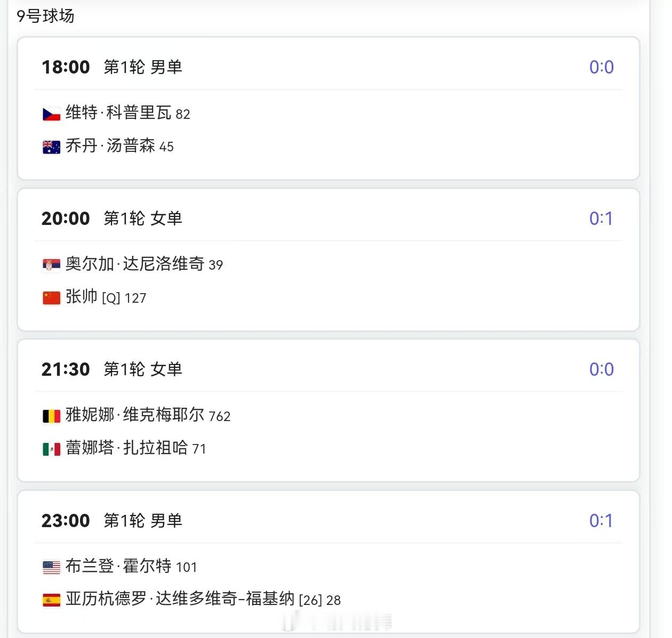Viewport: 672px width, 638px height.
Task: Click Czech flag beside 维特·科普里瓦
Action: click(52, 114)
